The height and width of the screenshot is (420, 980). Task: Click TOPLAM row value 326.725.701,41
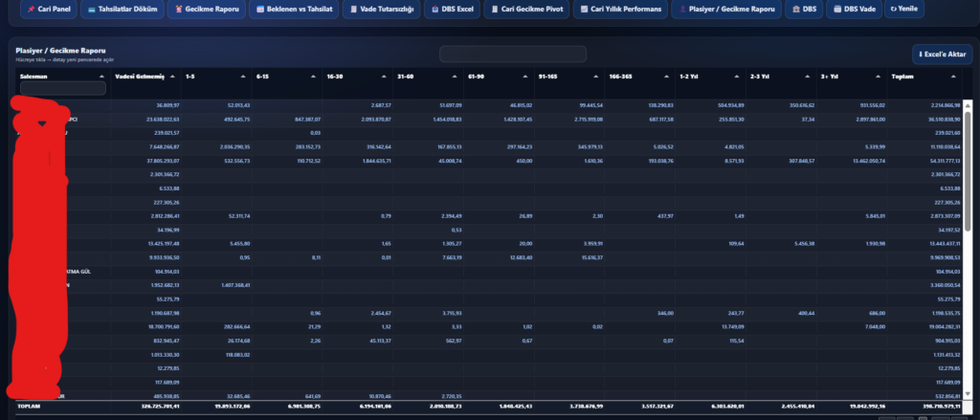pyautogui.click(x=160, y=406)
